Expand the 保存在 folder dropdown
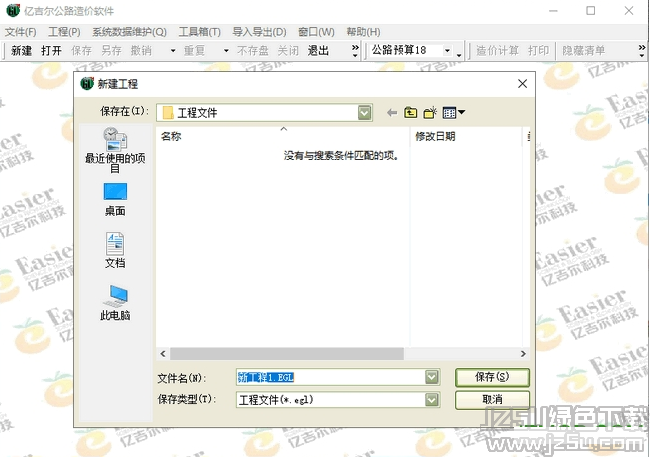This screenshot has height=457, width=650. pos(364,112)
